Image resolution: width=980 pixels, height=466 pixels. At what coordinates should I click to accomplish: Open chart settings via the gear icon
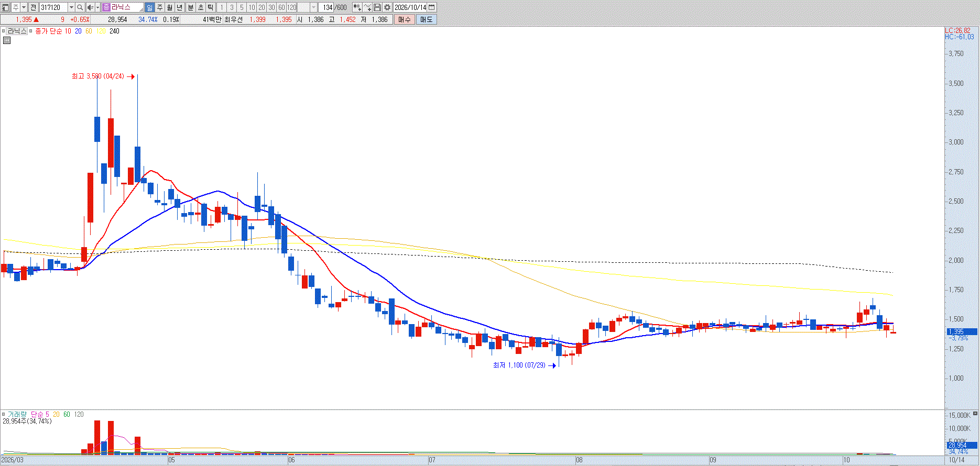(x=387, y=7)
